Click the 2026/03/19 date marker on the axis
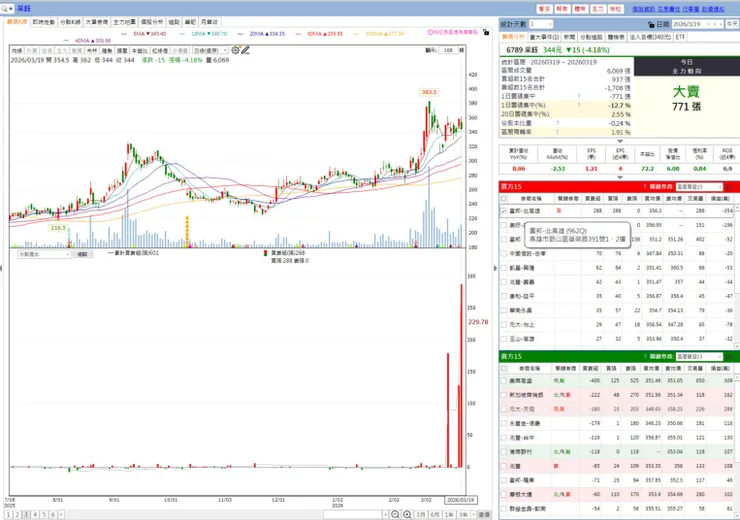740x520 pixels. tap(460, 500)
